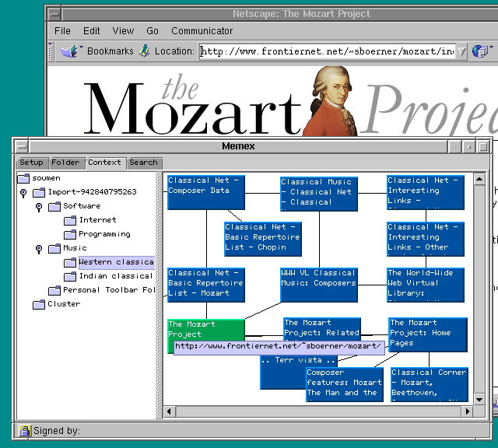
Task: Open the Location history dropdown arrow
Action: (461, 51)
